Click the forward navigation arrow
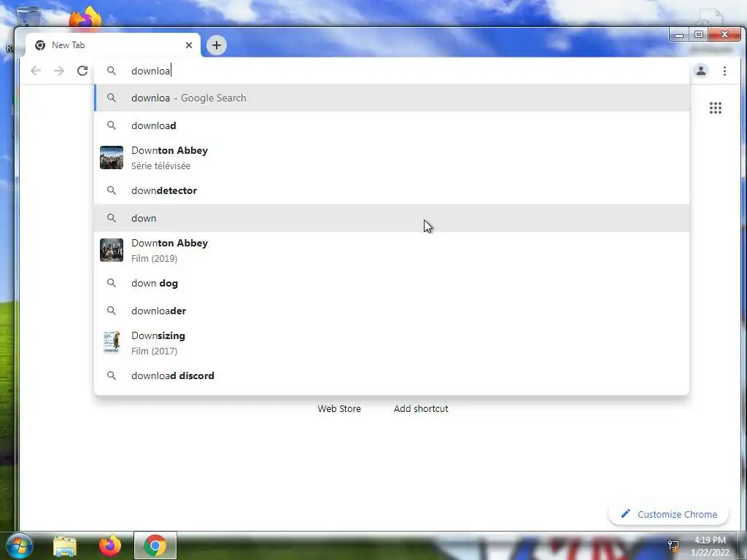This screenshot has width=747, height=560. [x=58, y=71]
